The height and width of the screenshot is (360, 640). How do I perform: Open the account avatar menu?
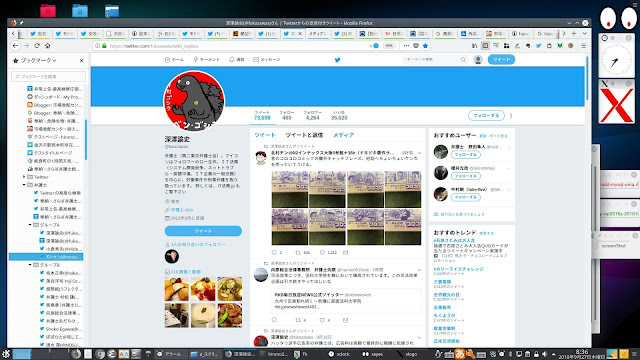coord(478,60)
